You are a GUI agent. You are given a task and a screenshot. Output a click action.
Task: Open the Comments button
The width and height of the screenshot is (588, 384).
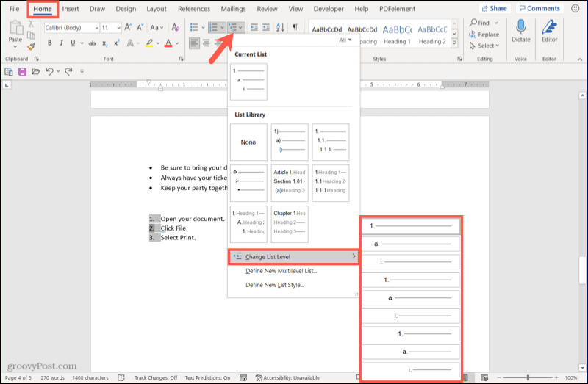coord(539,8)
